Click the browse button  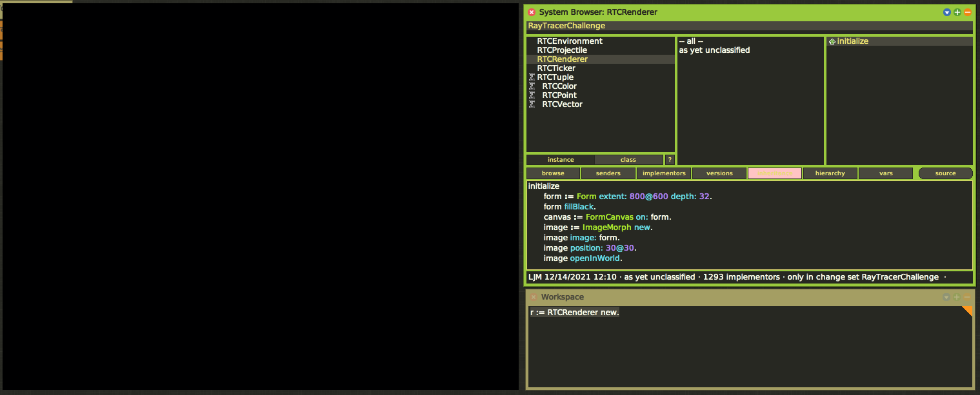[553, 173]
